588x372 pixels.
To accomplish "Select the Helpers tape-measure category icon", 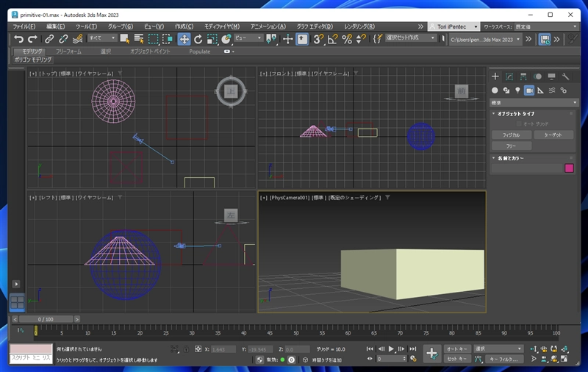I will click(x=540, y=90).
